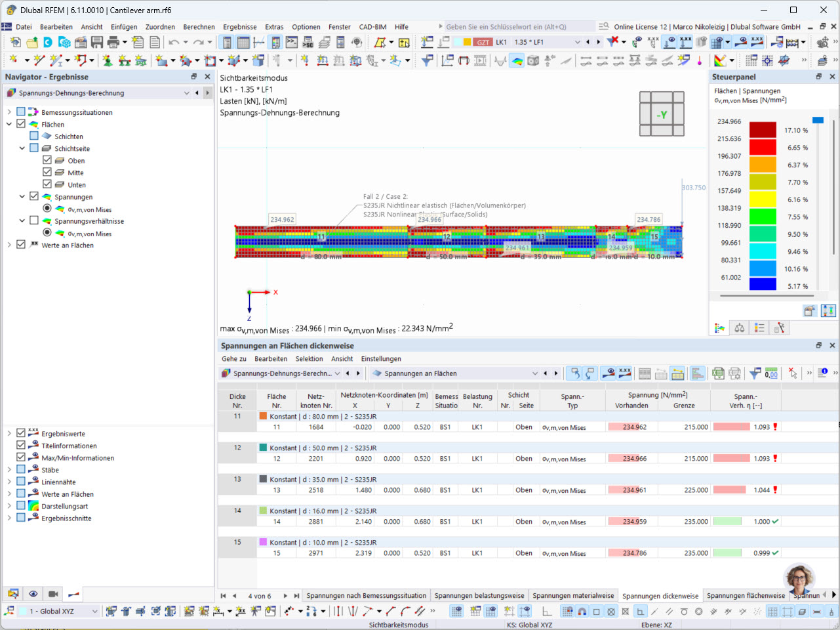The height and width of the screenshot is (630, 840).
Task: Toggle the Spannungsverhältnisse checkbox
Action: (34, 220)
